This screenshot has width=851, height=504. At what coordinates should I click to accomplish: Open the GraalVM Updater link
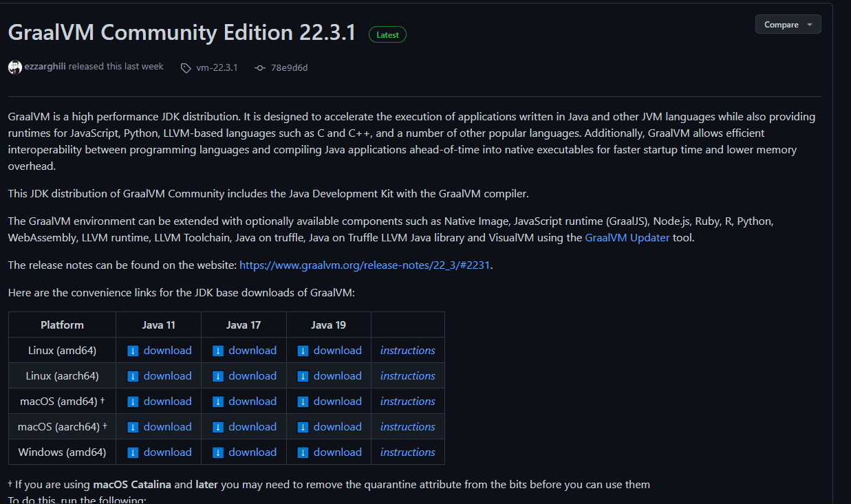pyautogui.click(x=627, y=238)
